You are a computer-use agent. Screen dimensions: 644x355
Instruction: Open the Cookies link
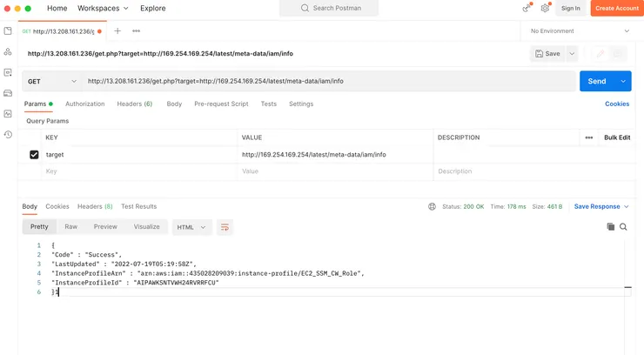617,104
